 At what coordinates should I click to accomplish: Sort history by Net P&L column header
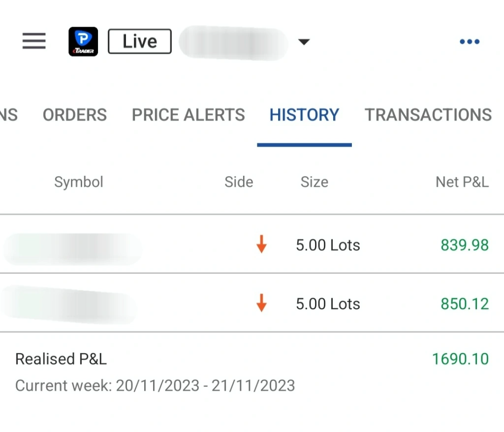(x=462, y=182)
